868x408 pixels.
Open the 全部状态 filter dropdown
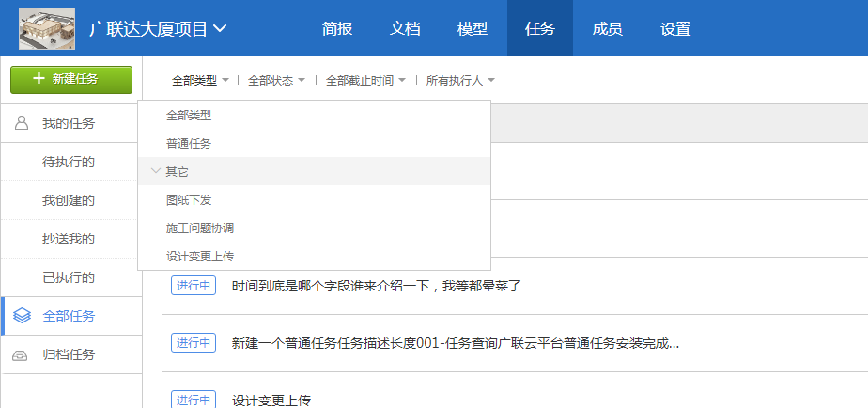coord(276,81)
